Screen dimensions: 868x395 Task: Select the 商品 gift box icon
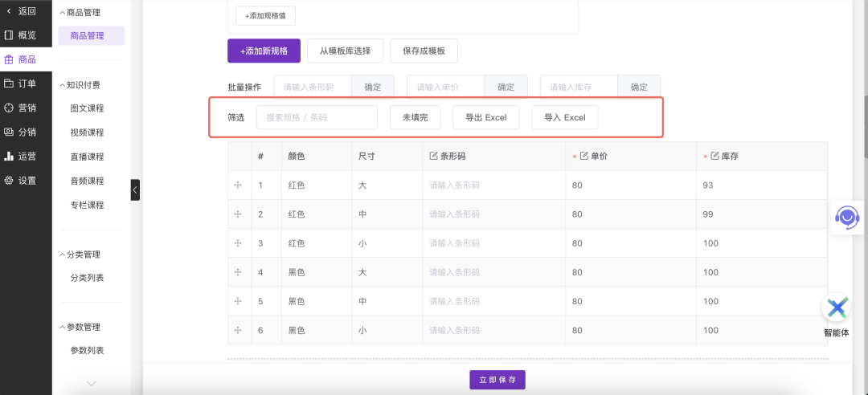[8, 59]
